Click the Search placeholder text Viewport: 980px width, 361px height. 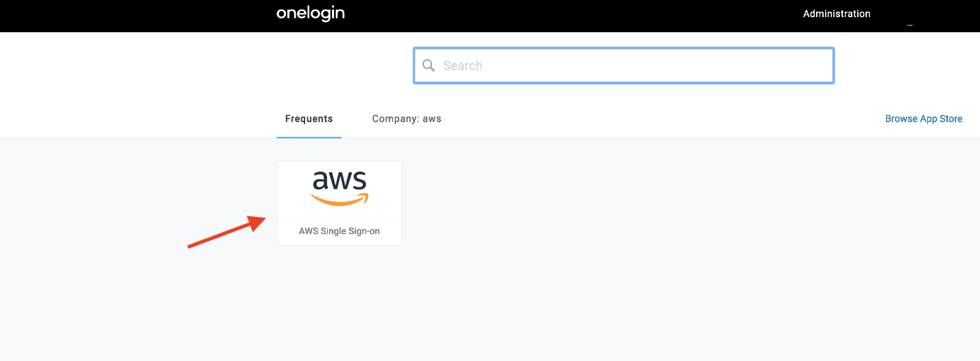tap(463, 66)
